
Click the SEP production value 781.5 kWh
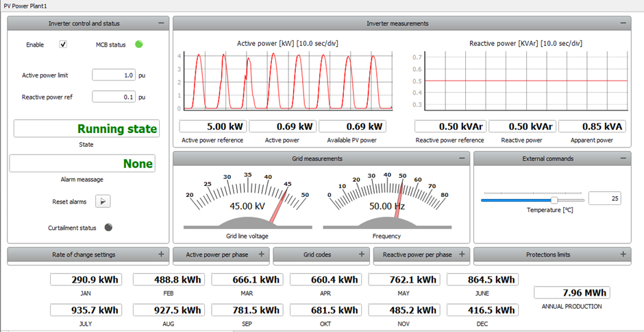click(247, 310)
